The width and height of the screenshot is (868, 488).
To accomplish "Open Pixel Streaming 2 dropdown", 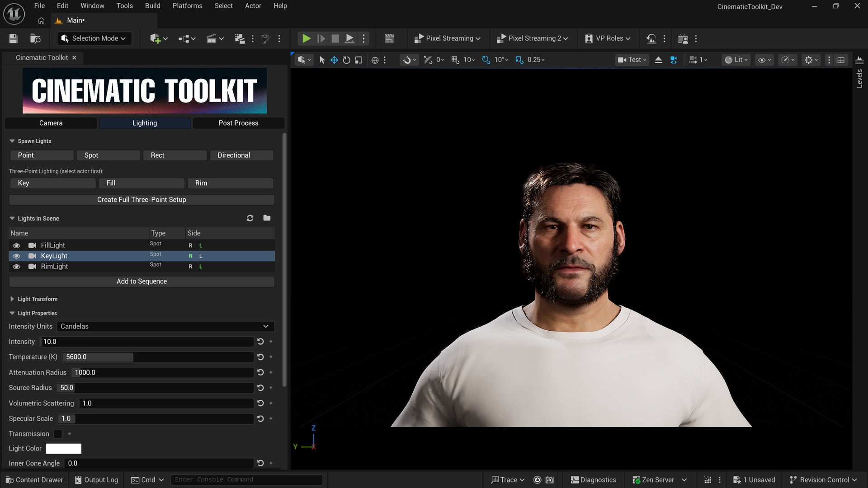I will pos(532,38).
